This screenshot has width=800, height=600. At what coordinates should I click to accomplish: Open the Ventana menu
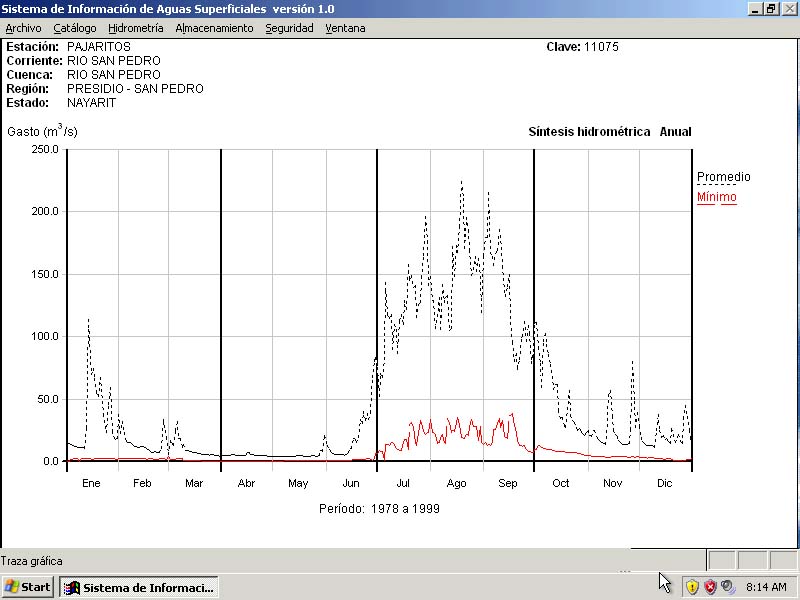[x=345, y=28]
